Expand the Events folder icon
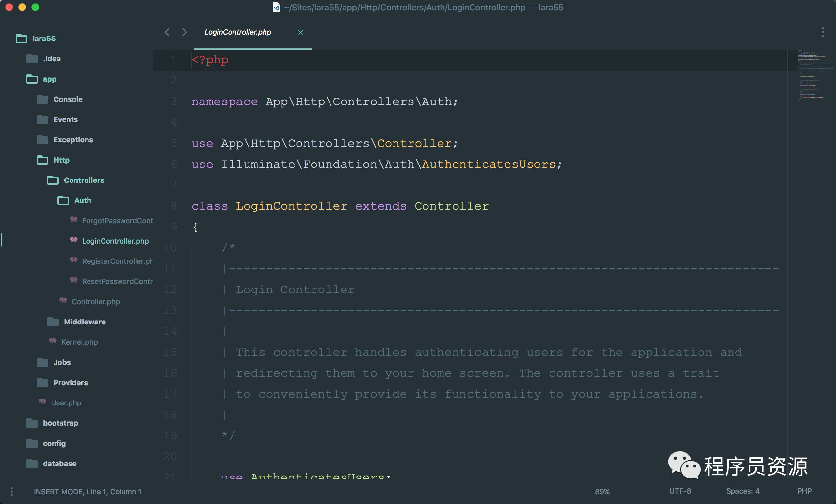 [42, 120]
